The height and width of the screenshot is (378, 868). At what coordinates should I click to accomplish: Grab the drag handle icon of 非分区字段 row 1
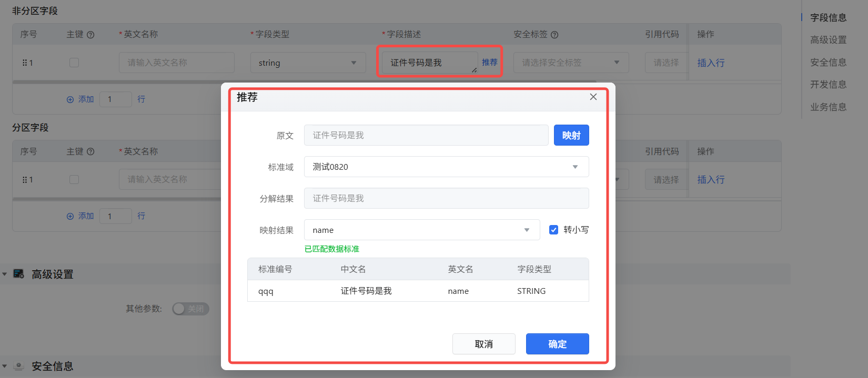(x=25, y=63)
